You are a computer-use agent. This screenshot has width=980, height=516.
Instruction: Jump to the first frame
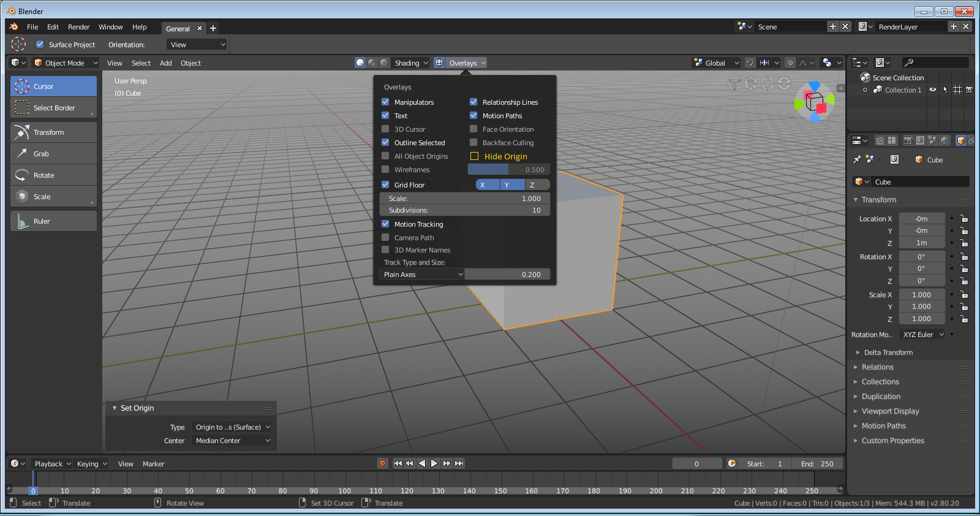coord(398,463)
